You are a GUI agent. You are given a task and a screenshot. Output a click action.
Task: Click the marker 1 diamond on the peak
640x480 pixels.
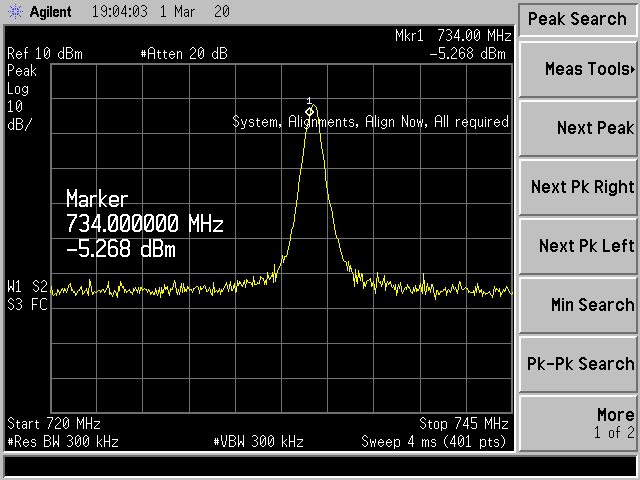tap(310, 110)
